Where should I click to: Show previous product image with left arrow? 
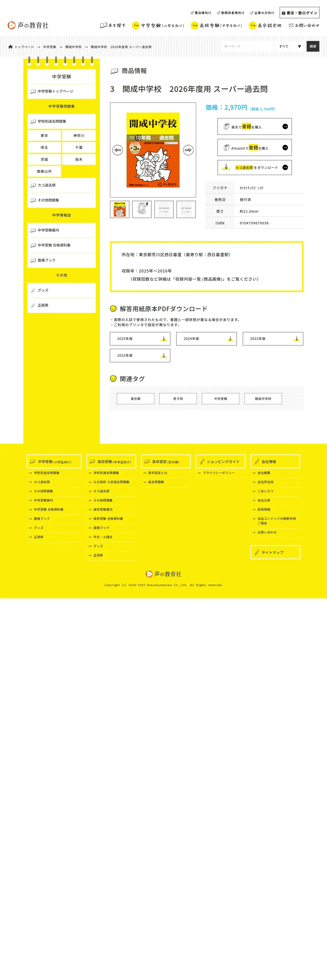pyautogui.click(x=118, y=150)
